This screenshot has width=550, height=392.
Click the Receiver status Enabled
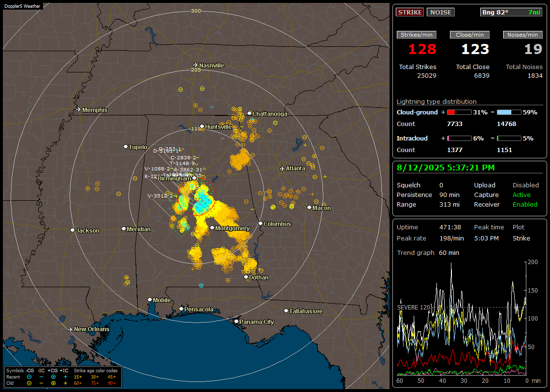[525, 205]
